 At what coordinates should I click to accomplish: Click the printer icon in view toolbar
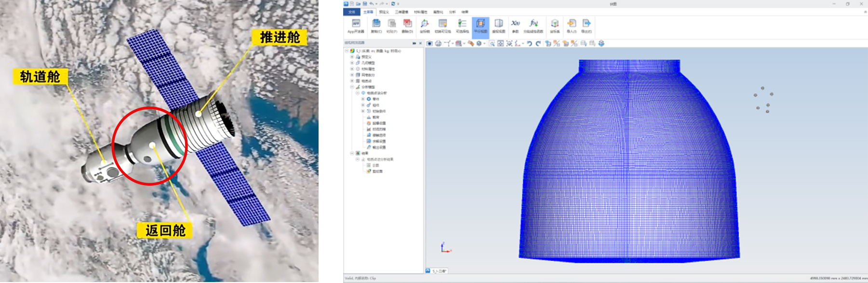coord(438,43)
